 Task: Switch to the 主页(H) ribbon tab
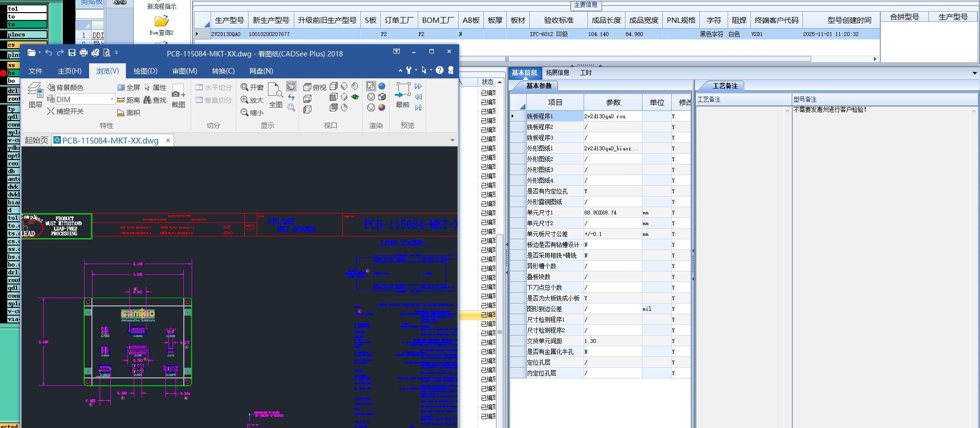[x=70, y=71]
